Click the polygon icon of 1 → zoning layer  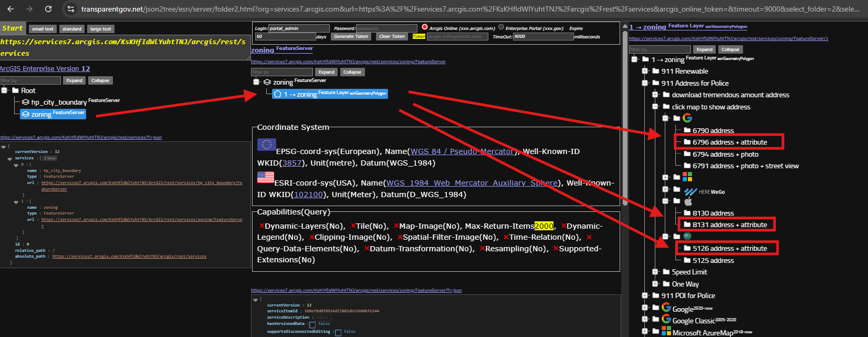[277, 94]
